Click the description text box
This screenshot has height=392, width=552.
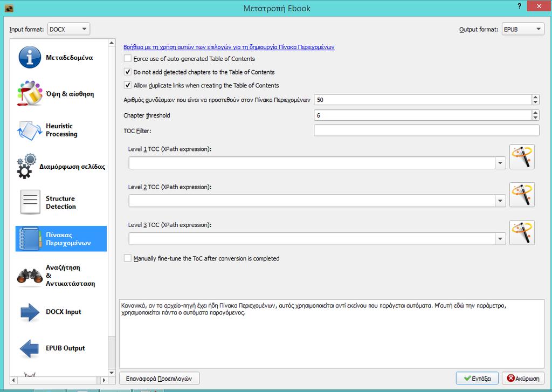pyautogui.click(x=332, y=334)
